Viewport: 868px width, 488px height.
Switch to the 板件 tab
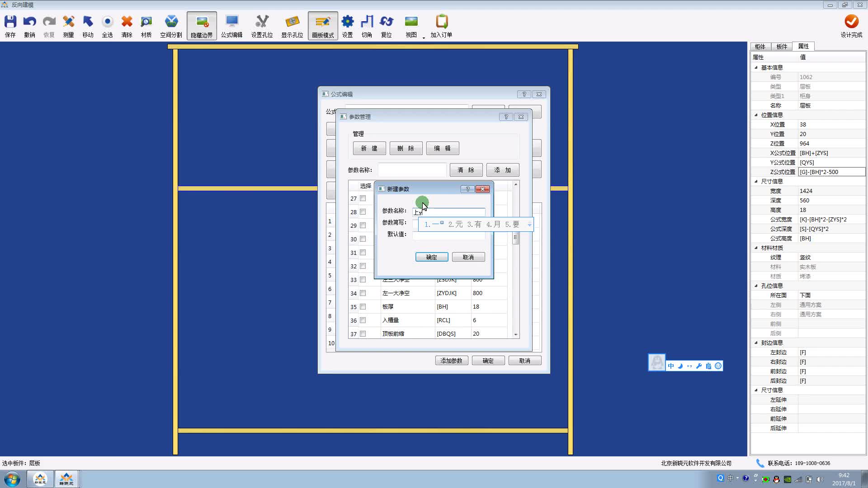click(x=782, y=47)
